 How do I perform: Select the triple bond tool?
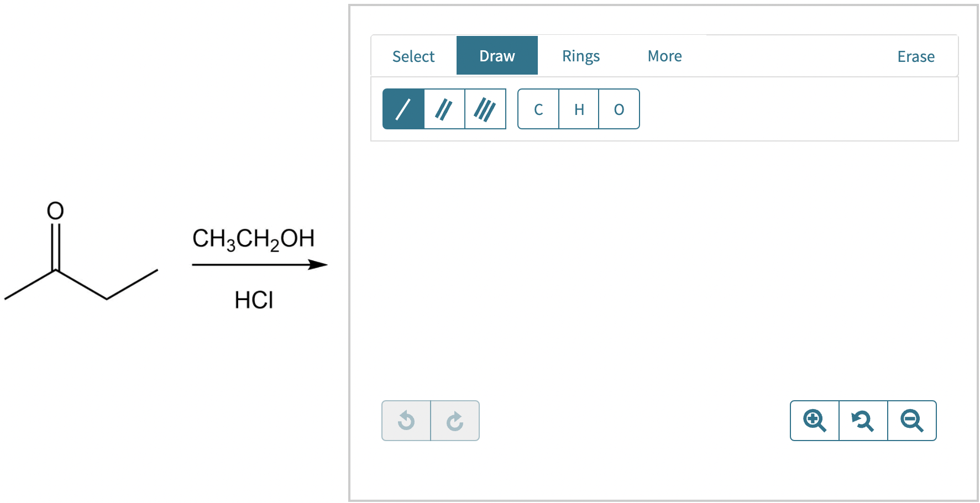tap(485, 109)
